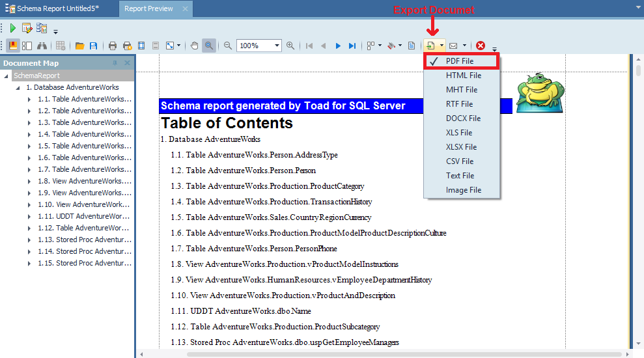The width and height of the screenshot is (644, 358).
Task: Select XLSX File export option
Action: (x=461, y=147)
